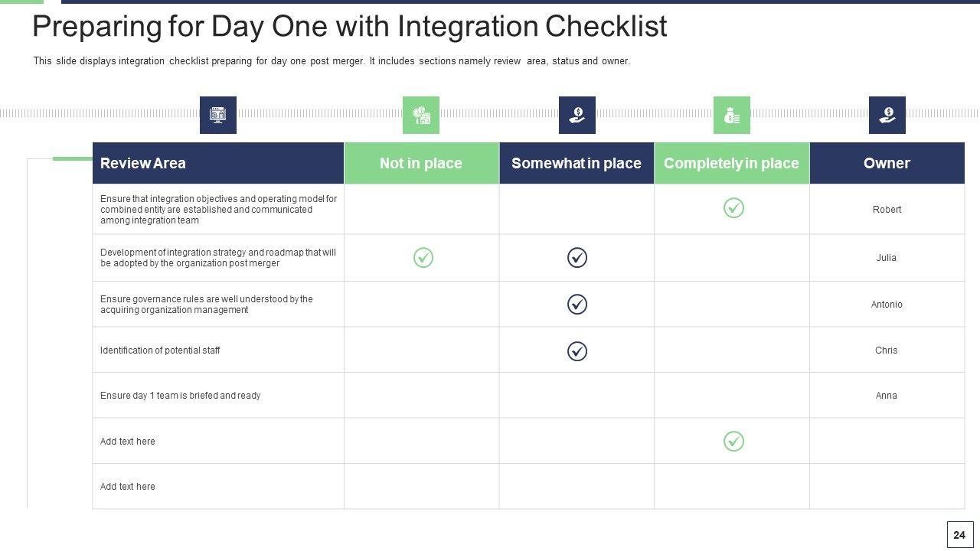The width and height of the screenshot is (980, 551).
Task: Click money bag icon above Completely in place
Action: coord(732,115)
